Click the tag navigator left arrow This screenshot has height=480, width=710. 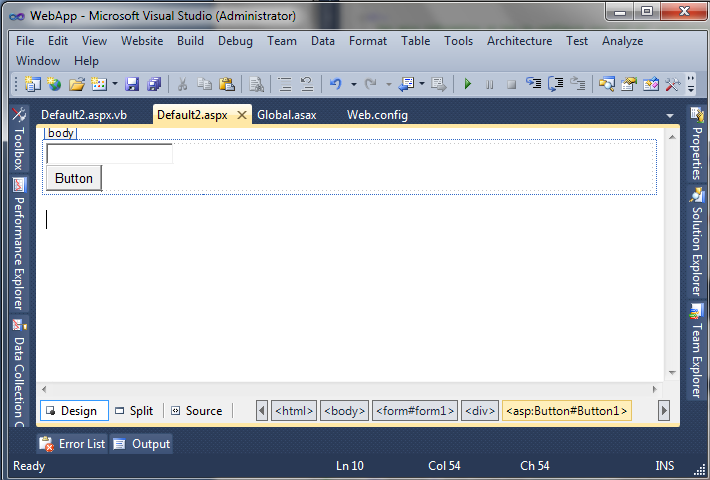click(x=262, y=411)
